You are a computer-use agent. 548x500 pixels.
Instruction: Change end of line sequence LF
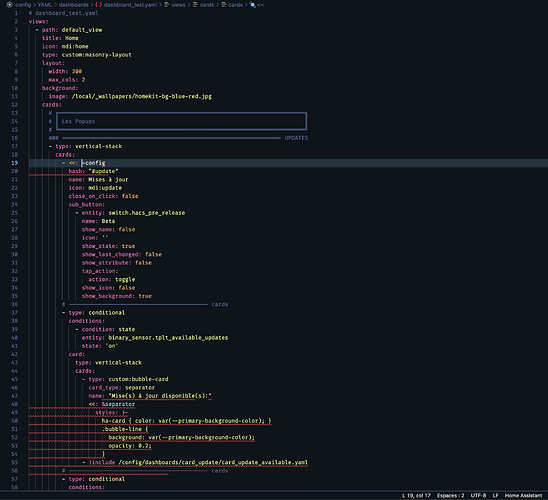point(495,495)
